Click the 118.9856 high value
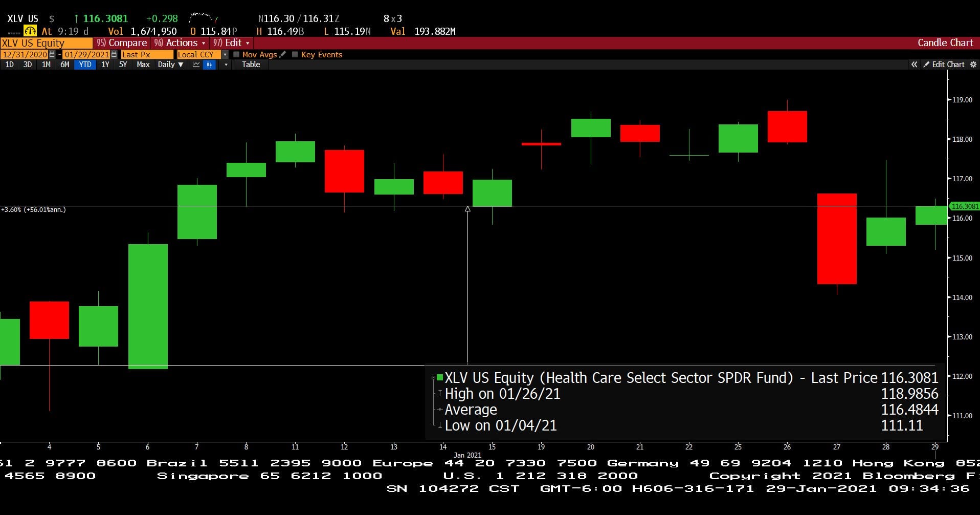This screenshot has height=515, width=980. (x=909, y=394)
